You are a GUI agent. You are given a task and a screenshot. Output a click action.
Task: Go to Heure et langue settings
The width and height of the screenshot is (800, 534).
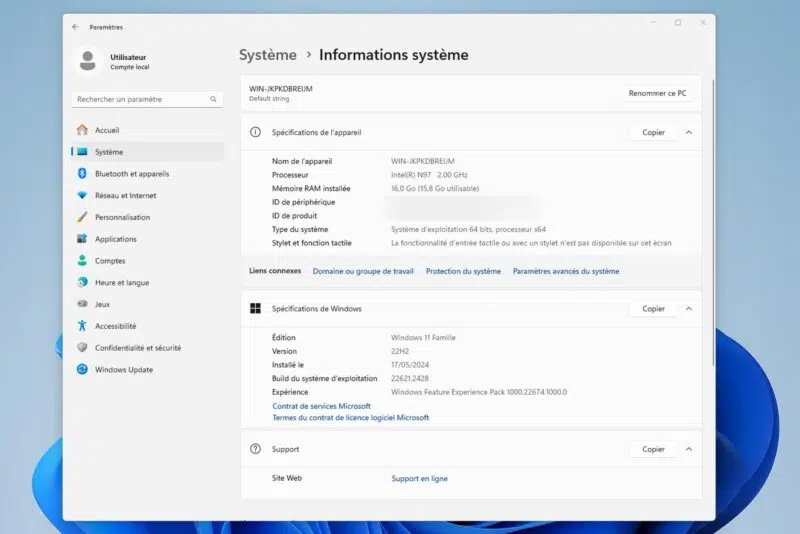coord(121,282)
